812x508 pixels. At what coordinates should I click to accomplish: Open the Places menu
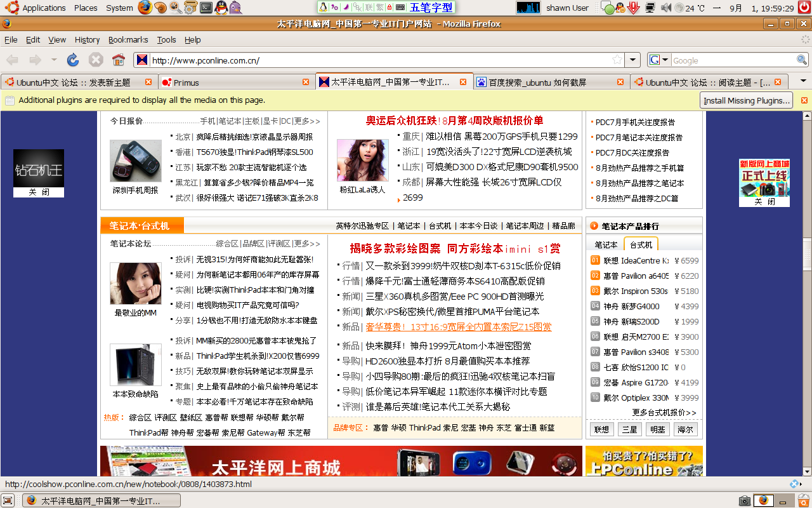tap(86, 8)
